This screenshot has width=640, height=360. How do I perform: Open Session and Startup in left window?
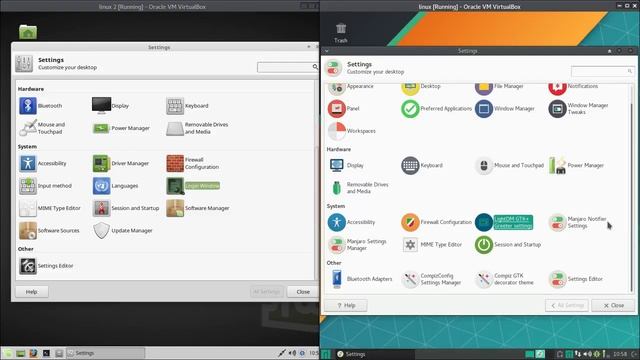126,208
